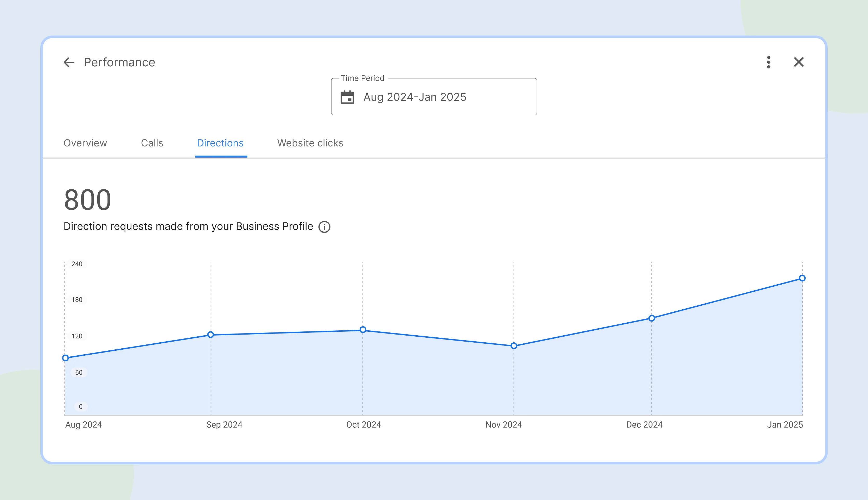Select the Directions tab
Image resolution: width=868 pixels, height=500 pixels.
tap(220, 143)
